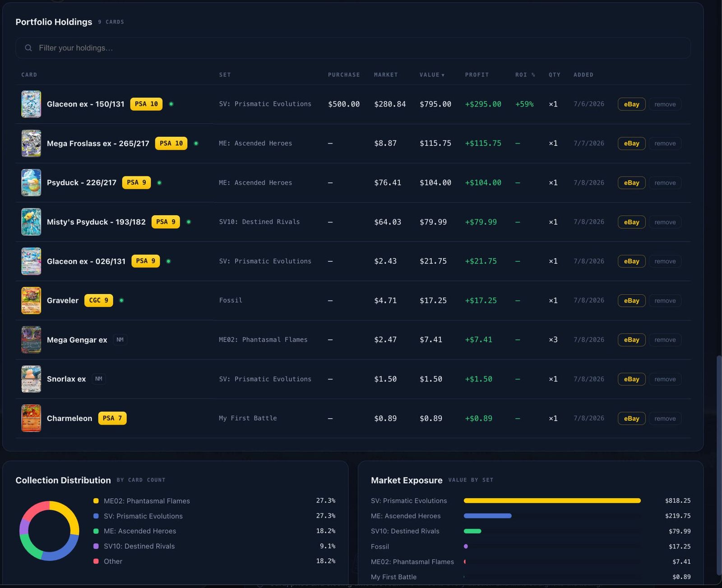Click the ADDED column header
The height and width of the screenshot is (588, 722).
click(583, 75)
